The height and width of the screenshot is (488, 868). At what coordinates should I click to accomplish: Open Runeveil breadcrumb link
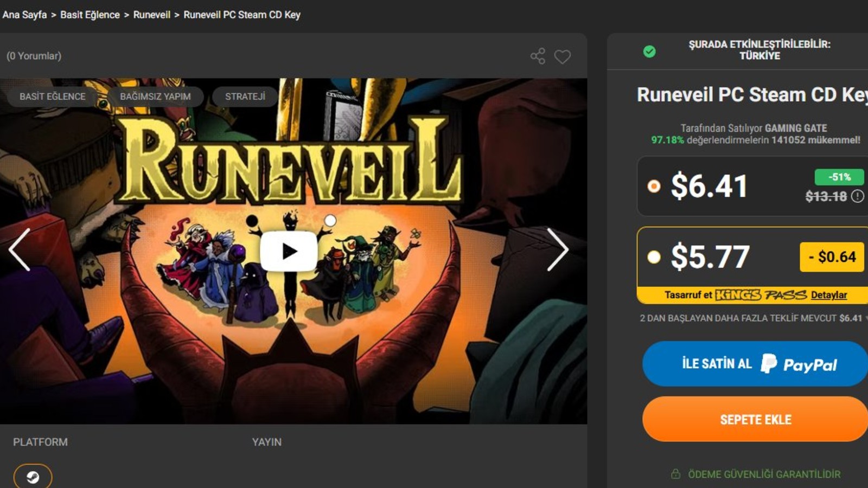click(152, 15)
